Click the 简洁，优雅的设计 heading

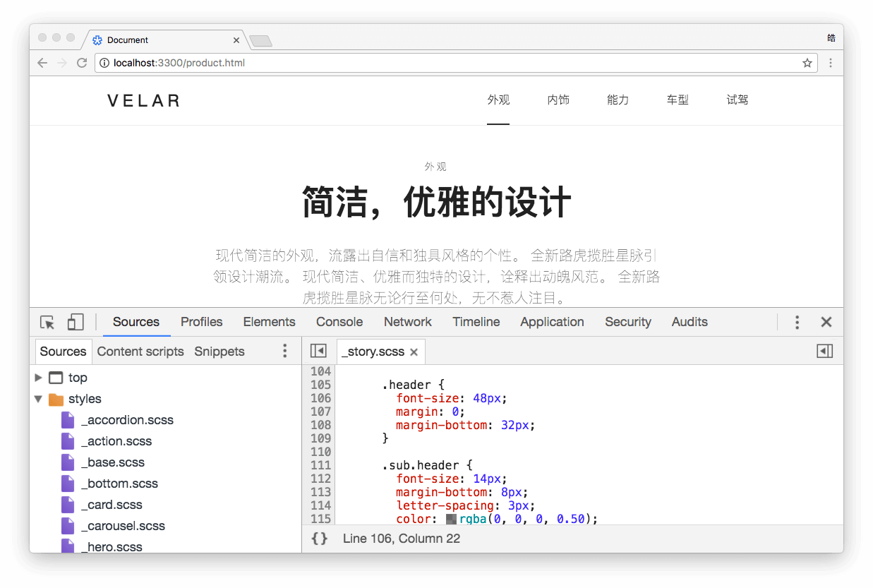click(436, 202)
